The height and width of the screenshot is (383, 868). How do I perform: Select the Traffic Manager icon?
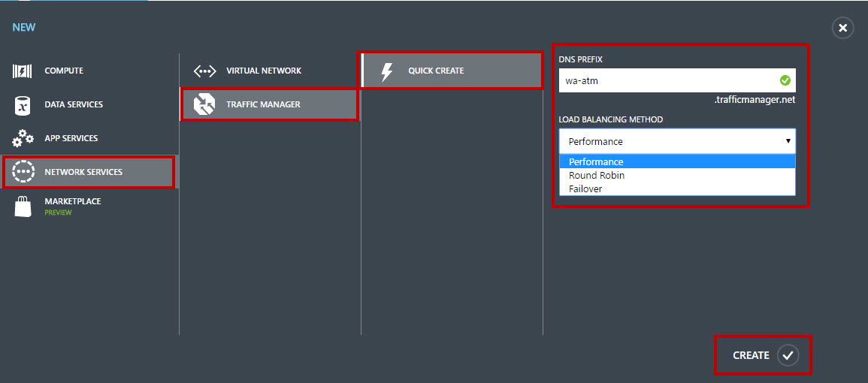tap(204, 104)
